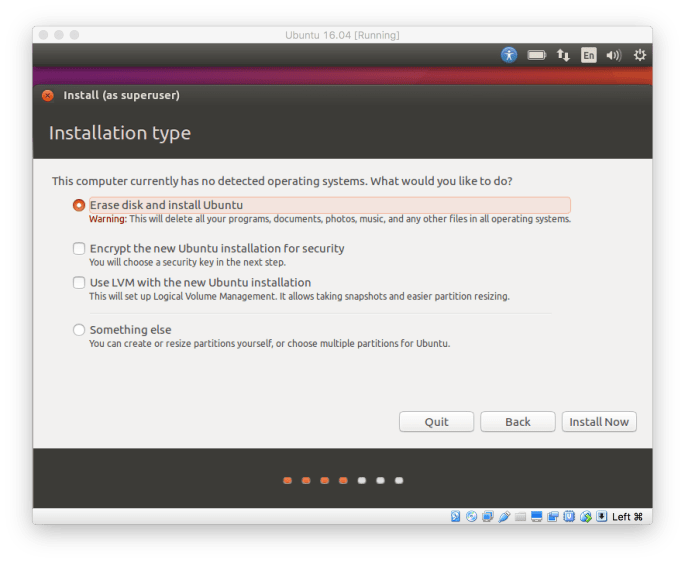Click the Install Now button
This screenshot has width=685, height=563.
click(x=599, y=422)
